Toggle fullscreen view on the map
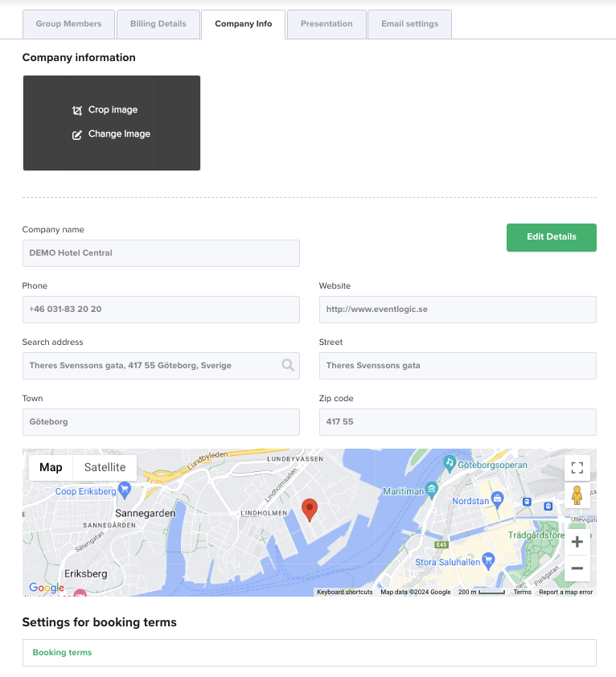 577,468
